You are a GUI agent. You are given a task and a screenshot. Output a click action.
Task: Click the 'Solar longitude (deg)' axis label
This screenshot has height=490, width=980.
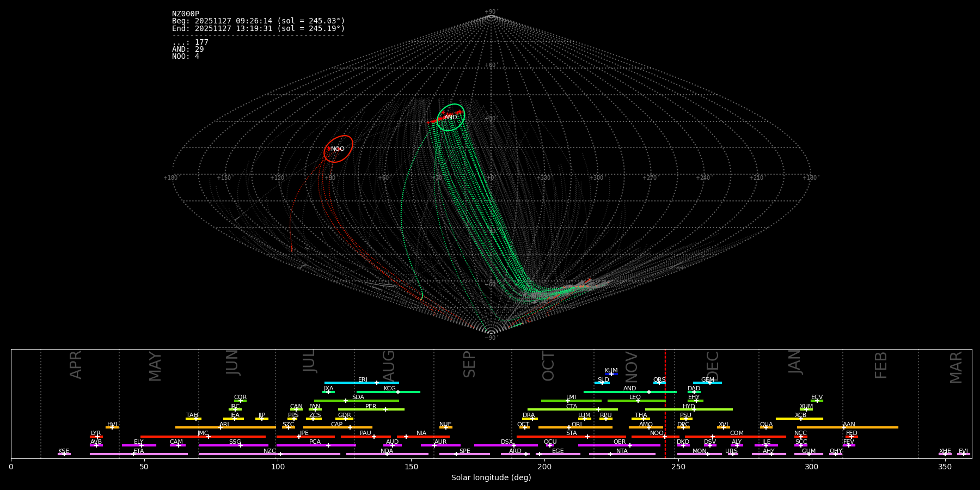tap(491, 478)
